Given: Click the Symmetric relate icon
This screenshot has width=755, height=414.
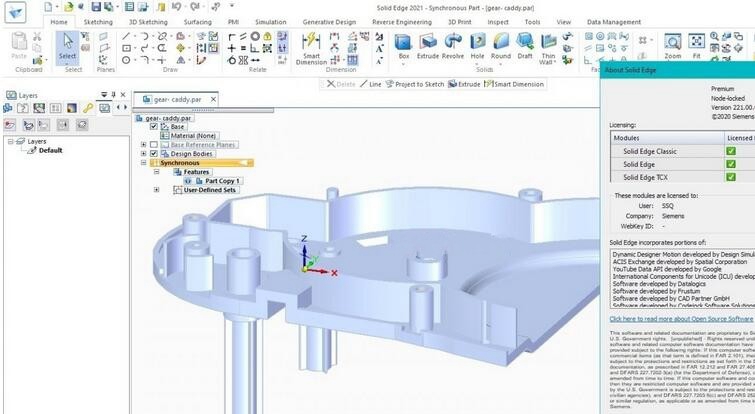Looking at the screenshot, I should click(243, 60).
